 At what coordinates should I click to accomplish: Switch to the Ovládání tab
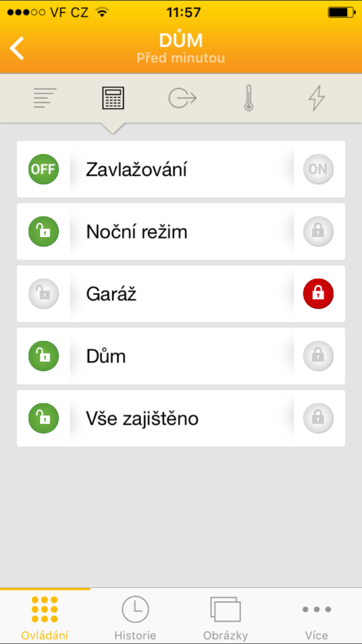(x=45, y=616)
